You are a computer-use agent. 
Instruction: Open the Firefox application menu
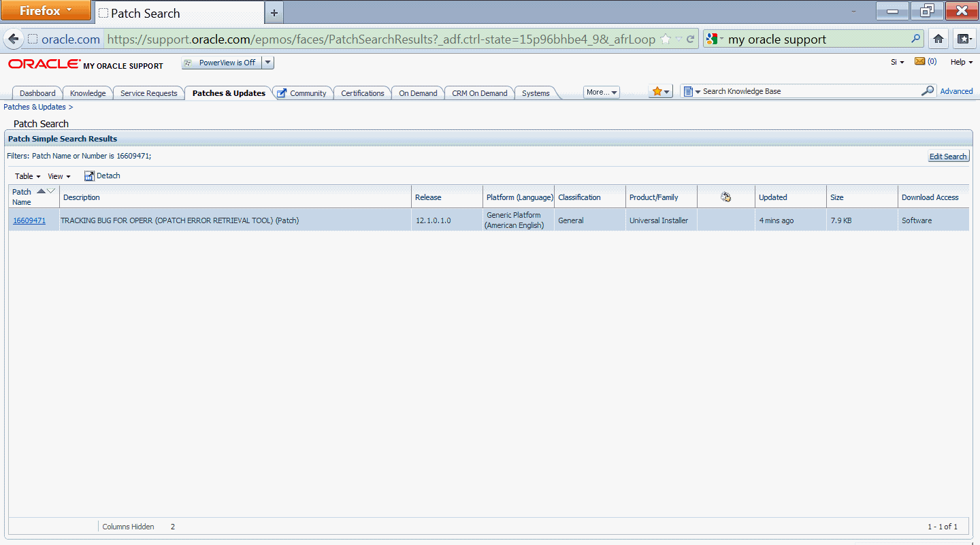coord(46,10)
